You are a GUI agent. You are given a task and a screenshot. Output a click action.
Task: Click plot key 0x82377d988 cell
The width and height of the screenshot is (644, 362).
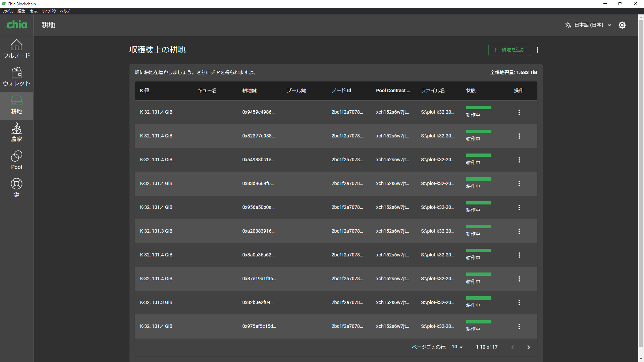[x=258, y=136]
